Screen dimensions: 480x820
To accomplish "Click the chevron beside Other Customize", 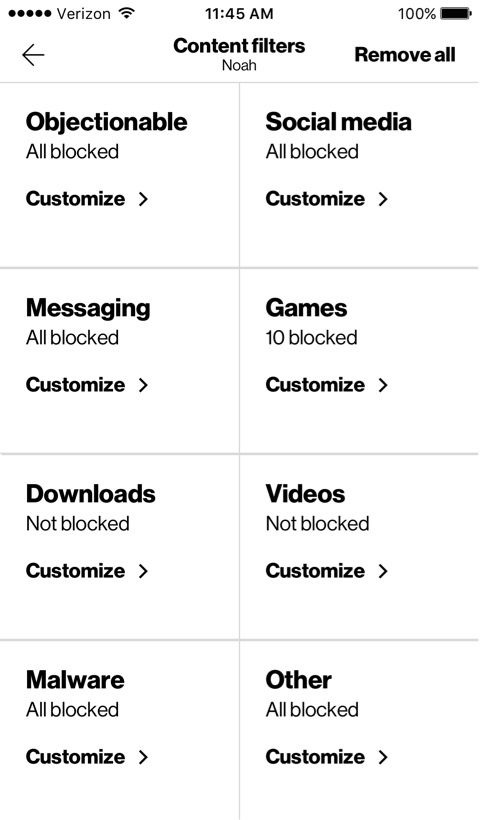I will point(383,757).
